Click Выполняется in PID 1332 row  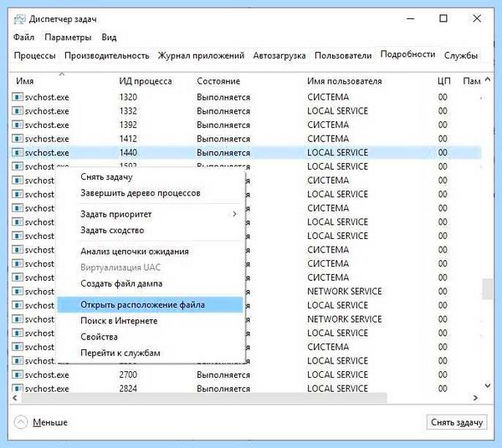(223, 111)
